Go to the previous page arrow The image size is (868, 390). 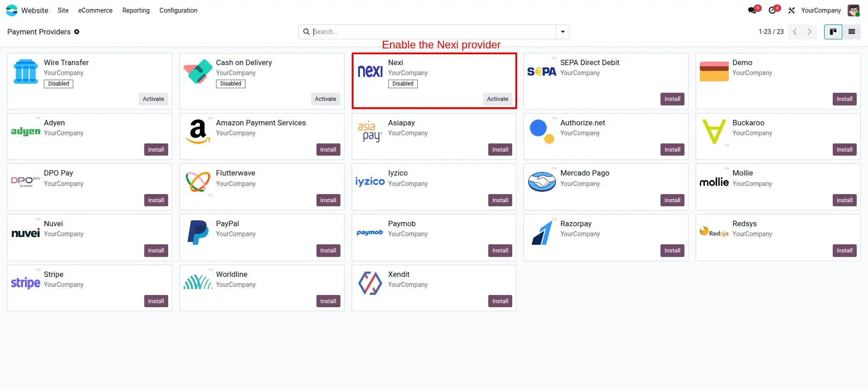tap(795, 32)
